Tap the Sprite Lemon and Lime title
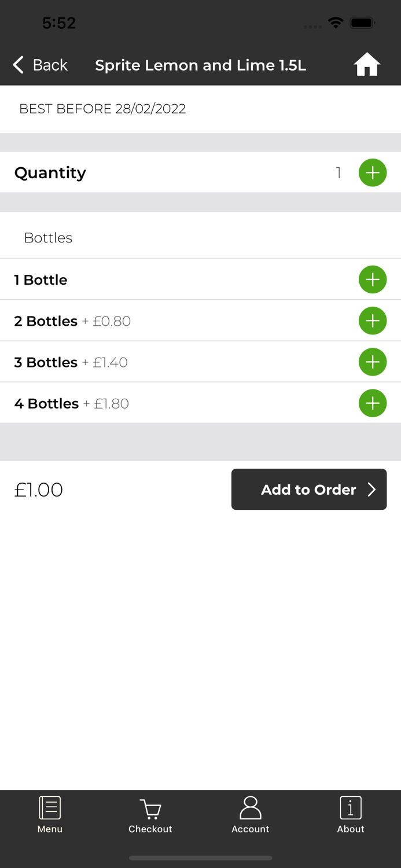Viewport: 401px width, 868px height. [200, 65]
